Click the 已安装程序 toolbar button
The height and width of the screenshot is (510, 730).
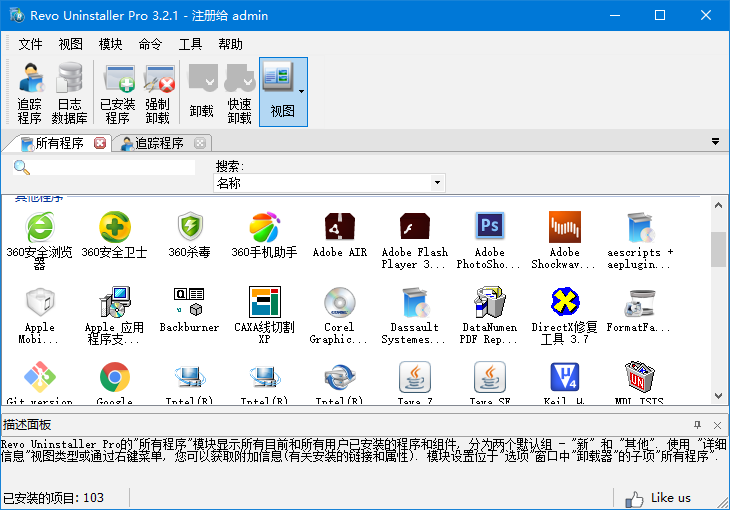[118, 93]
